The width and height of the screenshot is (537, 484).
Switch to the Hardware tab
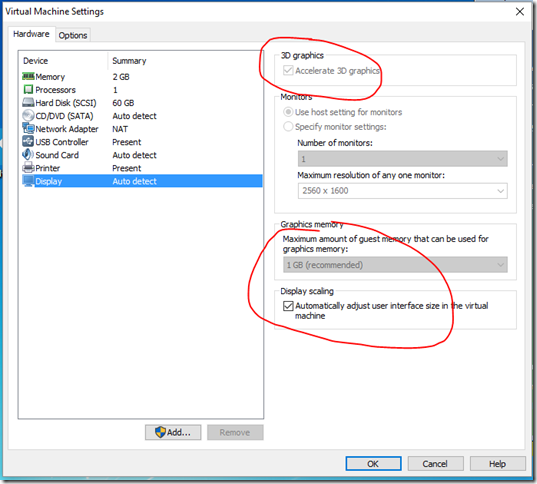(x=31, y=34)
